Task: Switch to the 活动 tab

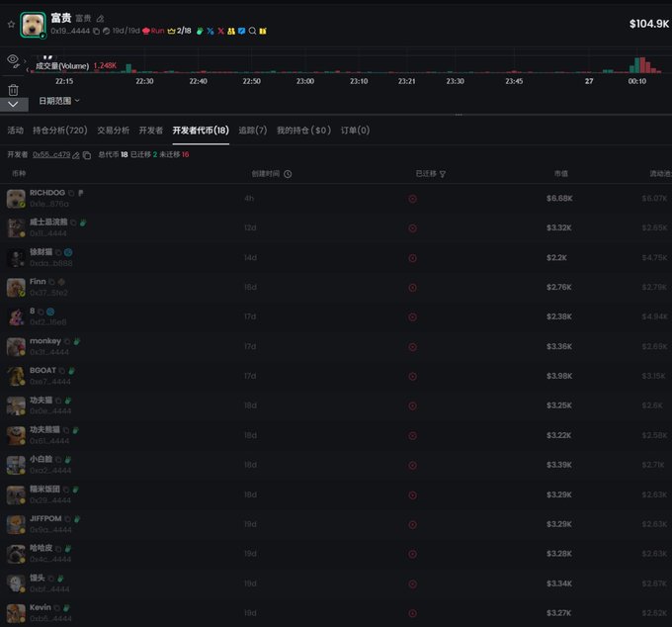Action: pos(16,131)
